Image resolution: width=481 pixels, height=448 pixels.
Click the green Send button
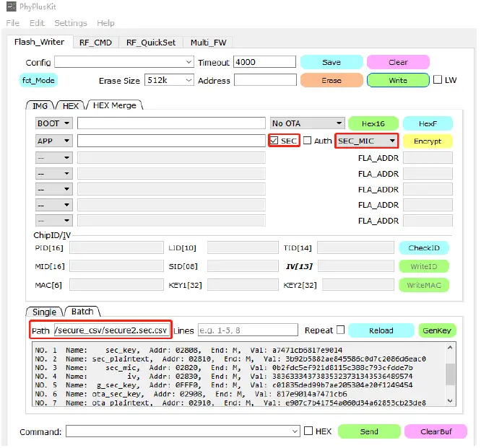tap(369, 431)
